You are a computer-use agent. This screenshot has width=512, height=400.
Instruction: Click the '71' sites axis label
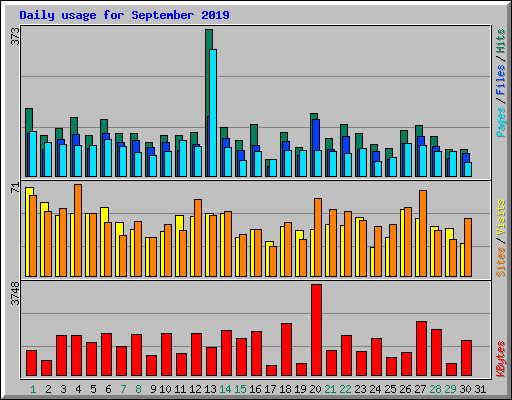click(16, 188)
